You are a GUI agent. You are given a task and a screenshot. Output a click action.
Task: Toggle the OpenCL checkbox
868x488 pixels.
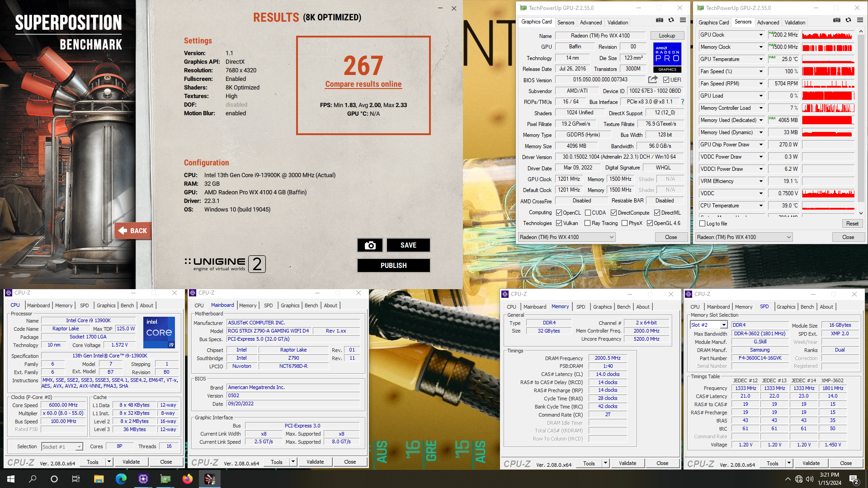tap(559, 213)
